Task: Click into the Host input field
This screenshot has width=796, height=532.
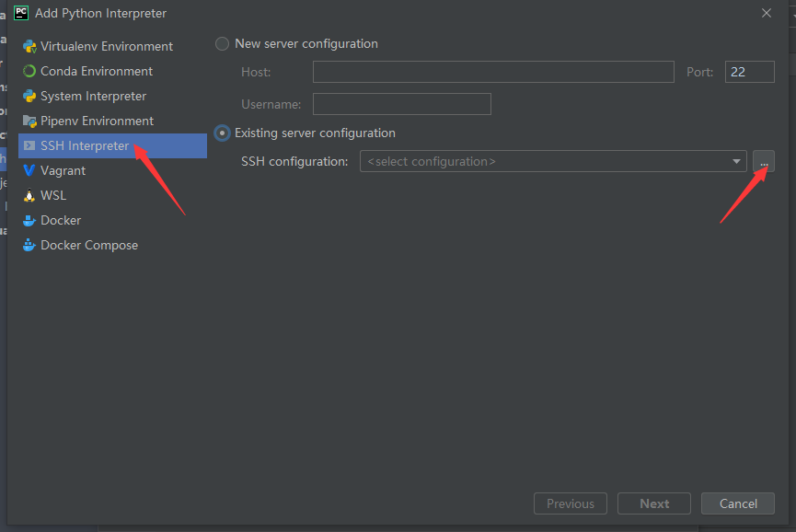Action: (x=493, y=72)
